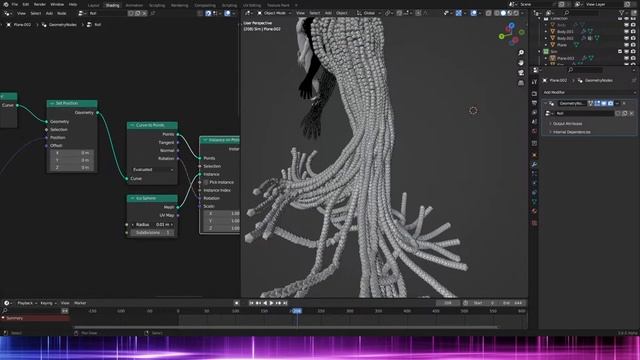Viewport: 640px width, 360px height.
Task: Open the Object Mode dropdown
Action: click(274, 13)
